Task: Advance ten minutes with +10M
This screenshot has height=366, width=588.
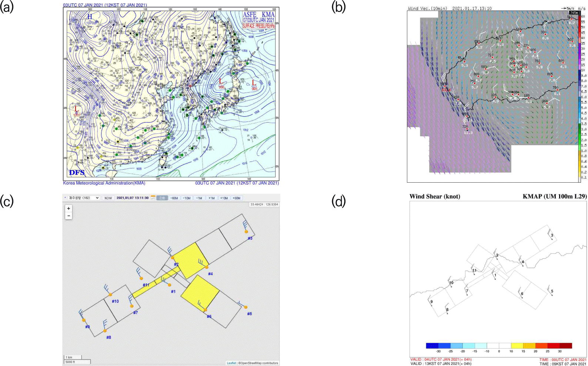Action: coord(224,198)
